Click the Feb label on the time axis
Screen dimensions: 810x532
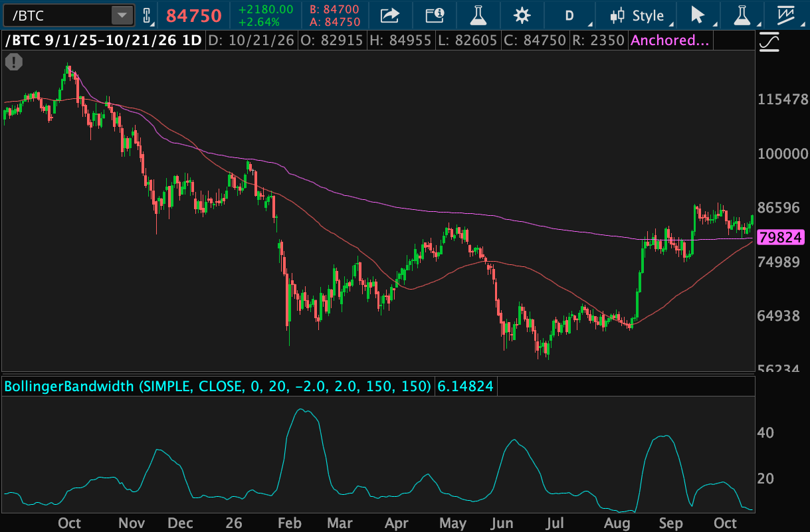pyautogui.click(x=289, y=523)
